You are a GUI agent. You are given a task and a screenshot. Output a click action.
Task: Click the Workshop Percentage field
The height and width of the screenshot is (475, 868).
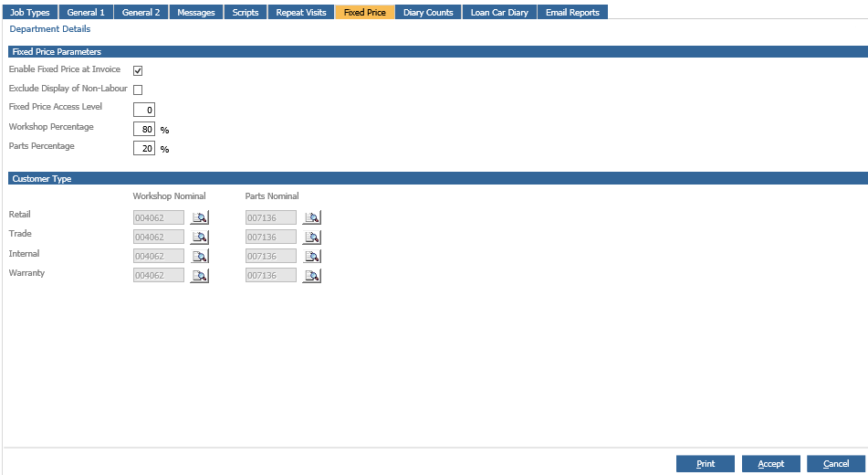144,130
